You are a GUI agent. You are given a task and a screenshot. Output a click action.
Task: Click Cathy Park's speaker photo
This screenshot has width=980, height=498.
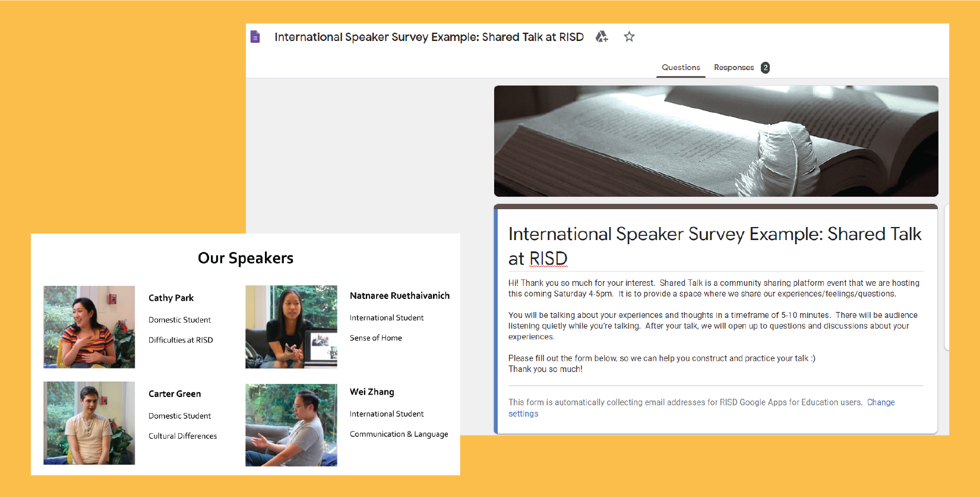(x=89, y=327)
